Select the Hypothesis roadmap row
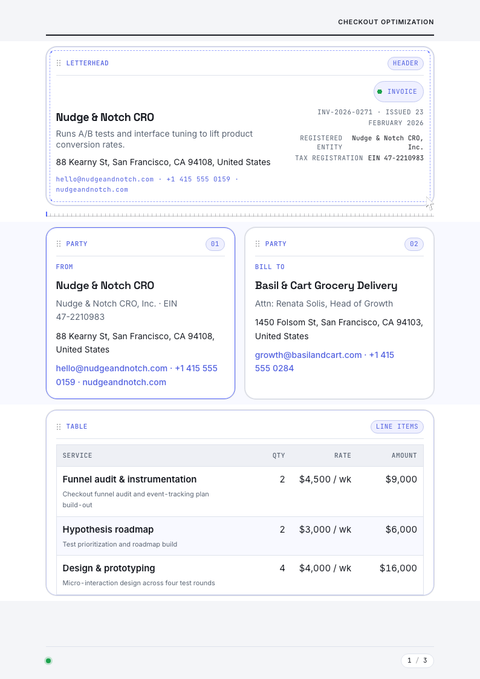480x679 pixels. point(240,536)
